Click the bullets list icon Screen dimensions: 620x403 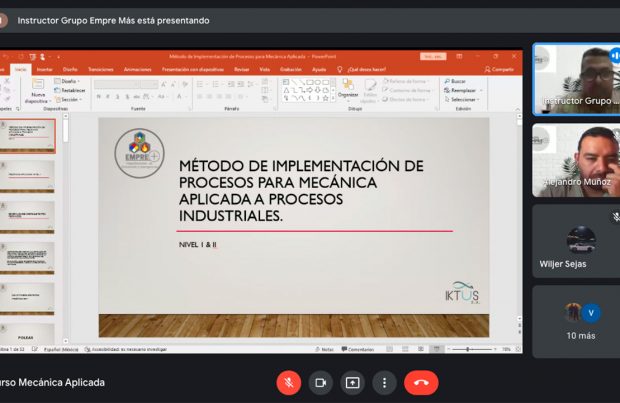[x=200, y=84]
